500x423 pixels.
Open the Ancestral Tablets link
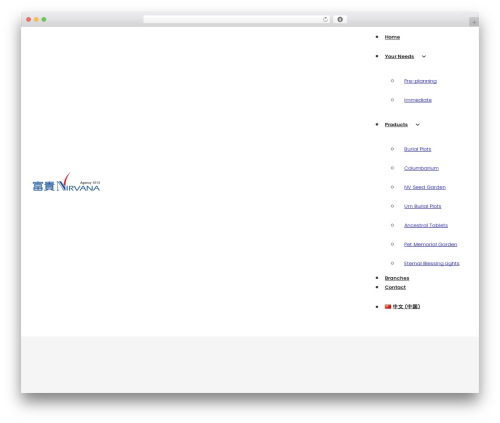[426, 225]
